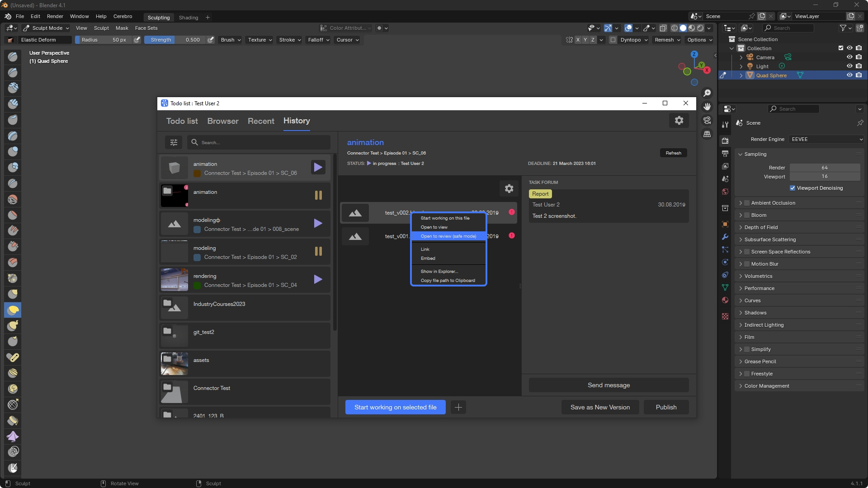Click the brush Strength slider
Screen dimensions: 868x488
click(x=175, y=40)
